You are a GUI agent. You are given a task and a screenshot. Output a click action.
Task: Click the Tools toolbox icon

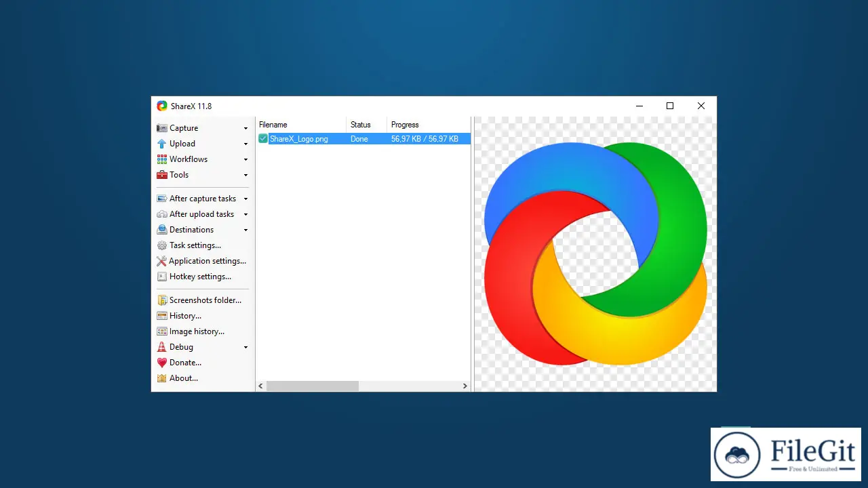161,175
